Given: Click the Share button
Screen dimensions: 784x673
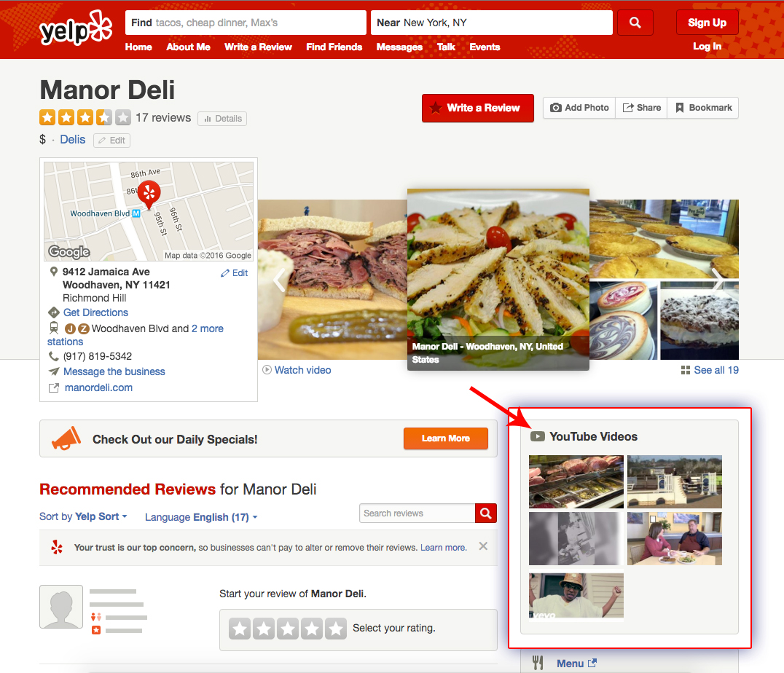Looking at the screenshot, I should [x=641, y=108].
